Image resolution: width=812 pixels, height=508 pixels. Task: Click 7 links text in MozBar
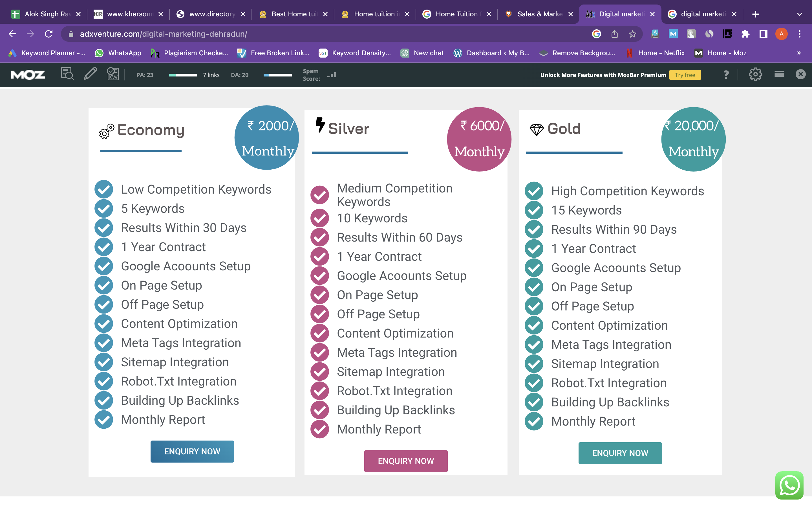click(x=211, y=75)
